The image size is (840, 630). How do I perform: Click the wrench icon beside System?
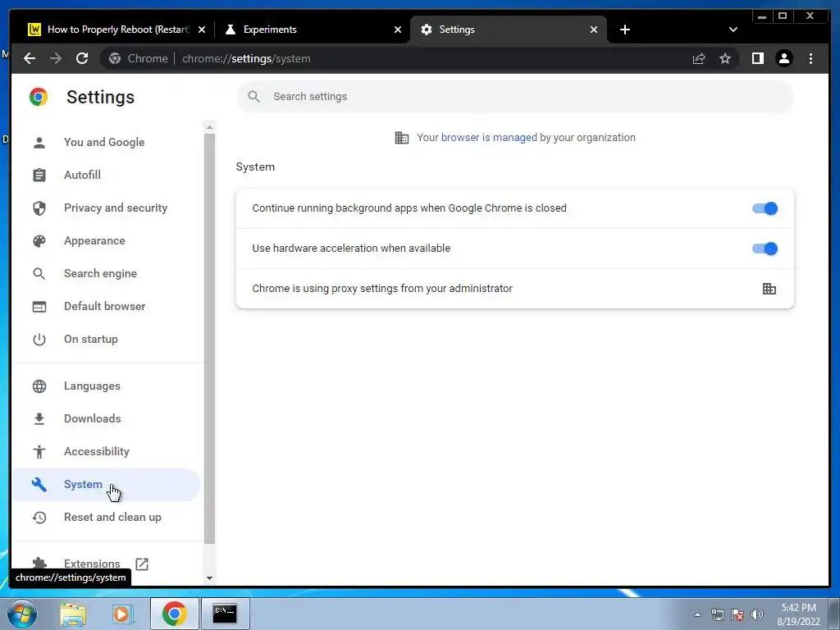(39, 484)
